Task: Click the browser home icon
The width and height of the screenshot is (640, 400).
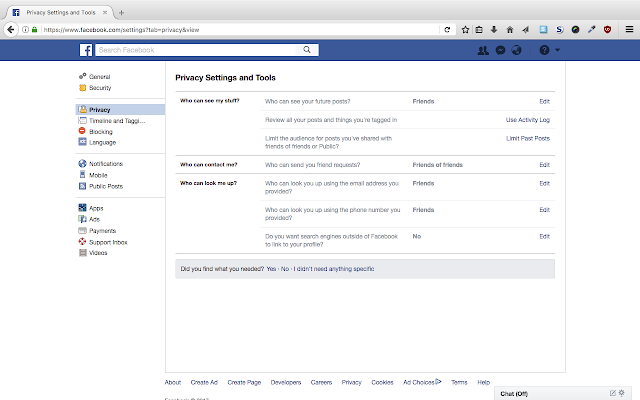Action: pos(510,29)
